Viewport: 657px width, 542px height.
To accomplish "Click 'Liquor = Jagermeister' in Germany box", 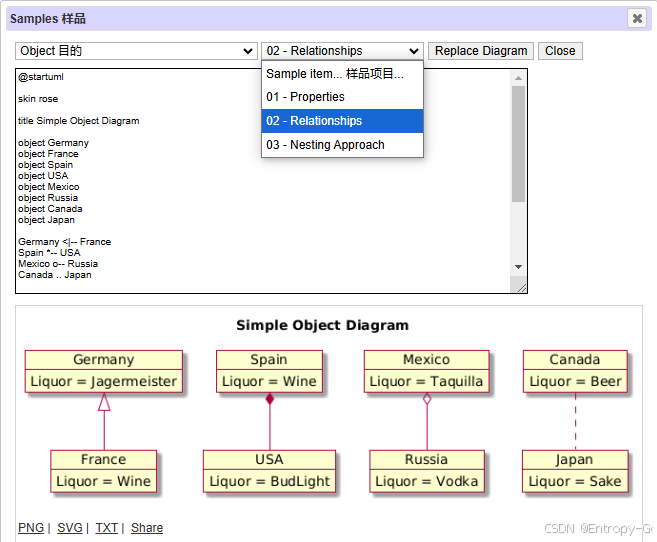I will coord(103,381).
